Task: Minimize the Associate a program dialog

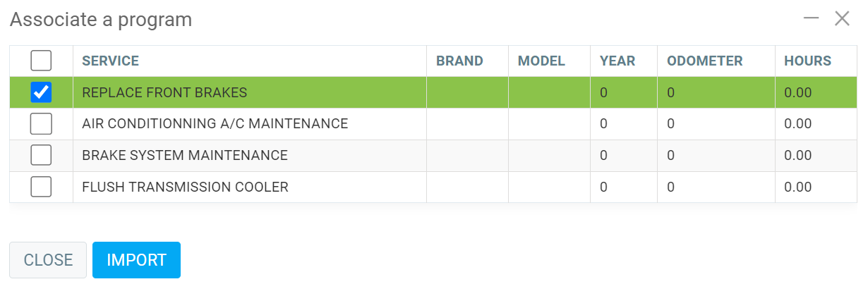Action: tap(812, 19)
